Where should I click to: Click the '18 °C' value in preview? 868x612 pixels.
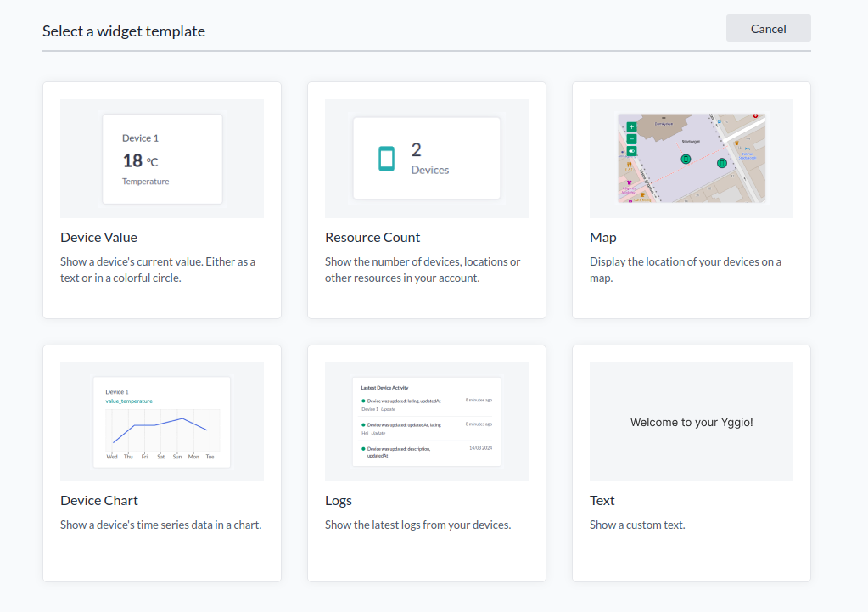[x=140, y=160]
